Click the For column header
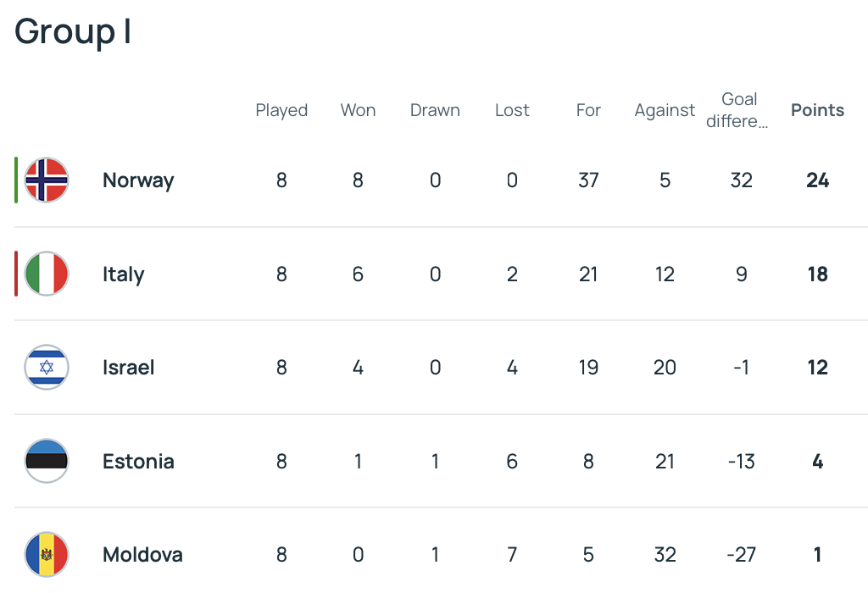Screen dimensions: 868x593 tap(588, 110)
